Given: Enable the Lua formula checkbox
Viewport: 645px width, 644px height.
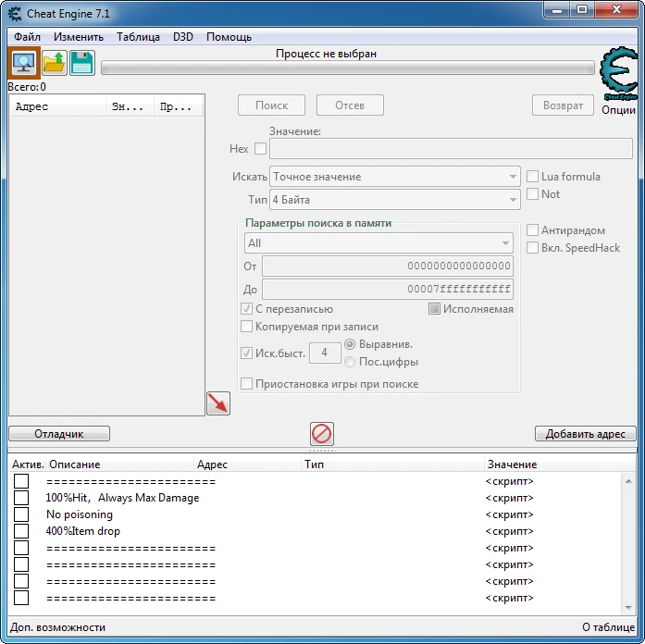Looking at the screenshot, I should (532, 177).
